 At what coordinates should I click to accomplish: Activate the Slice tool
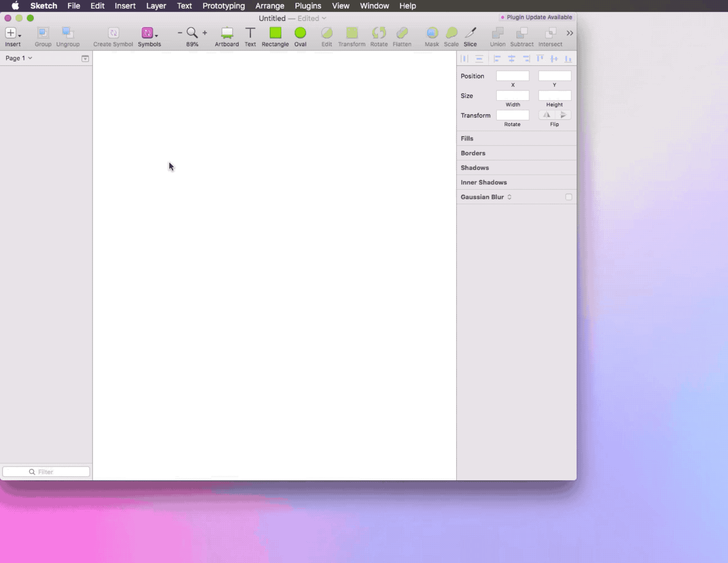point(470,33)
